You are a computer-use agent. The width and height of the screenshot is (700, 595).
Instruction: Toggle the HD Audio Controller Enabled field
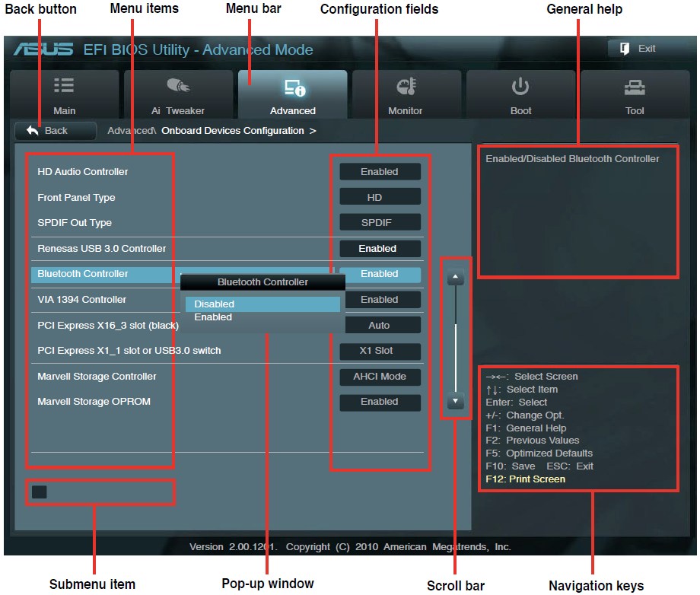[x=379, y=172]
